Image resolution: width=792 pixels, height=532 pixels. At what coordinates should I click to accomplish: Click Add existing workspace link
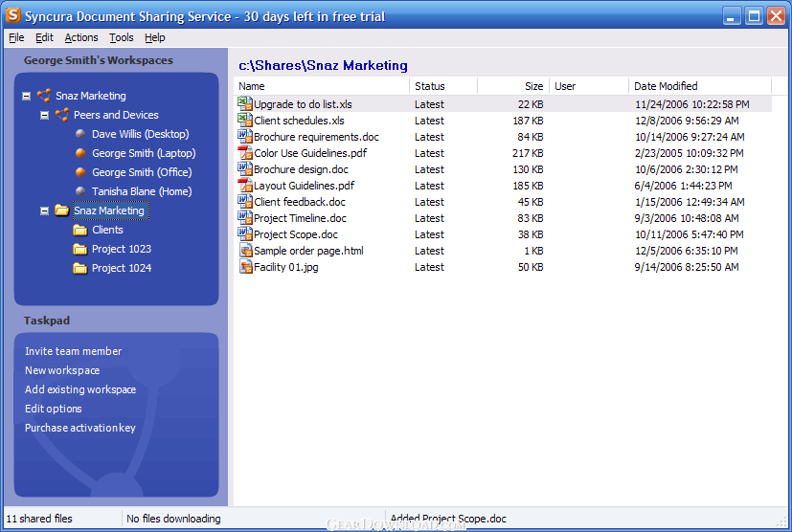pyautogui.click(x=80, y=389)
